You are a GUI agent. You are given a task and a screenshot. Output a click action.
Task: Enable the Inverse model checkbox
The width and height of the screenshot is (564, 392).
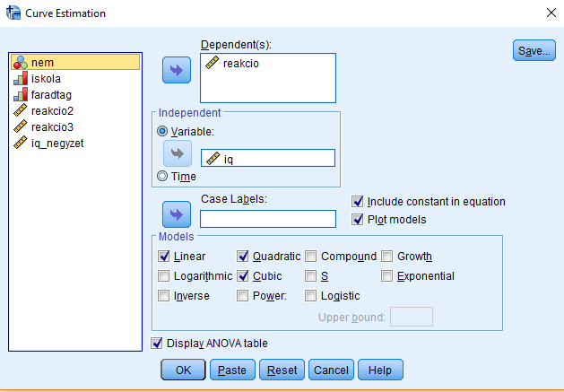164,296
